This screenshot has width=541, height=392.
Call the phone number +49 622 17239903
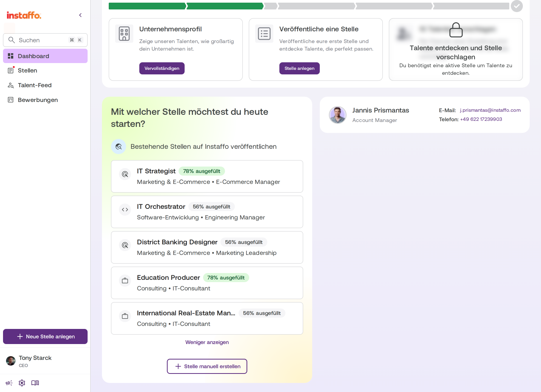(481, 119)
